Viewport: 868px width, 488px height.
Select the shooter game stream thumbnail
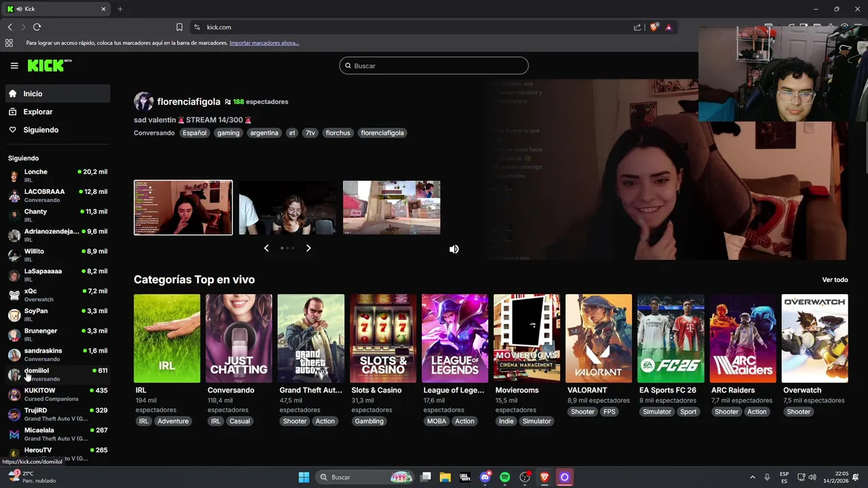(391, 207)
